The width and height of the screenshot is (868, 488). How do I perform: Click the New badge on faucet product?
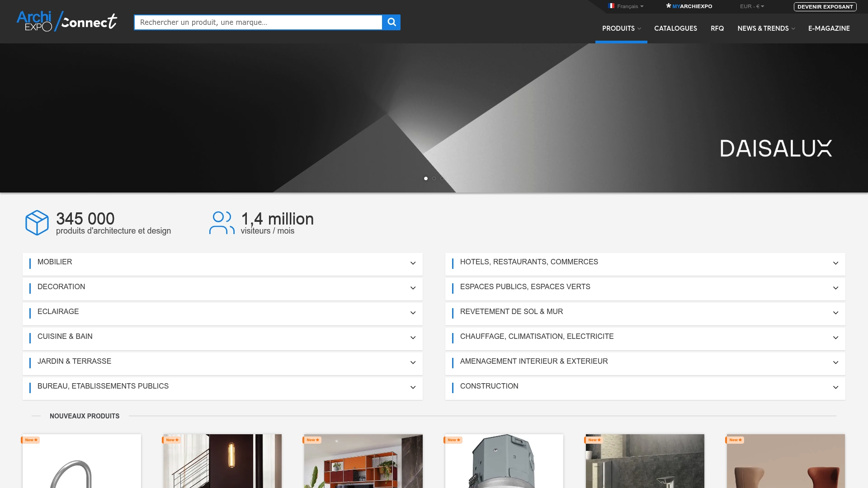(31, 440)
